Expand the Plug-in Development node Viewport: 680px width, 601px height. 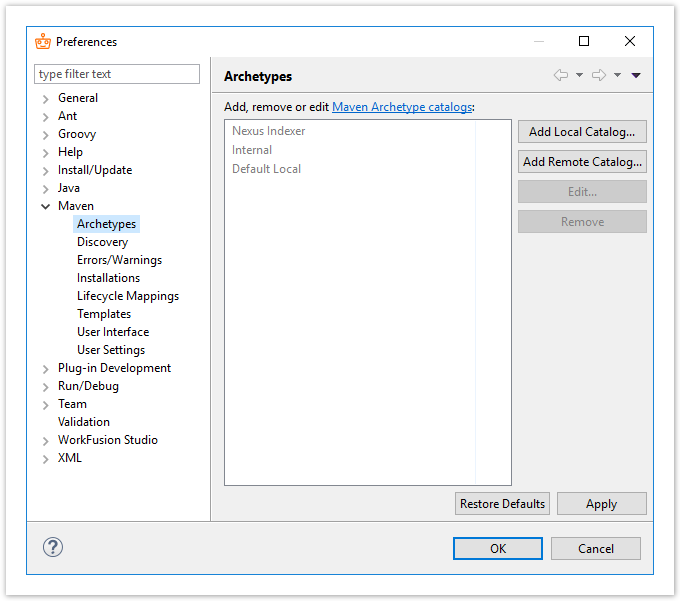click(x=46, y=369)
